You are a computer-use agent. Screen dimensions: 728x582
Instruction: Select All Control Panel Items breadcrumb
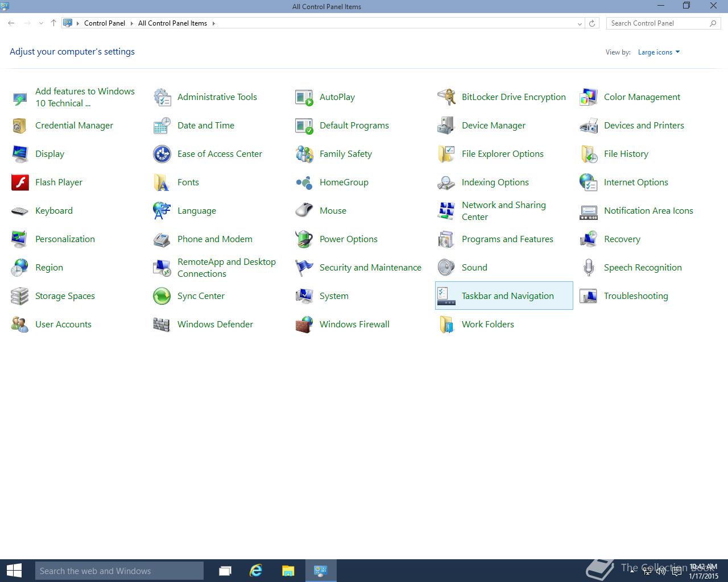pyautogui.click(x=172, y=23)
